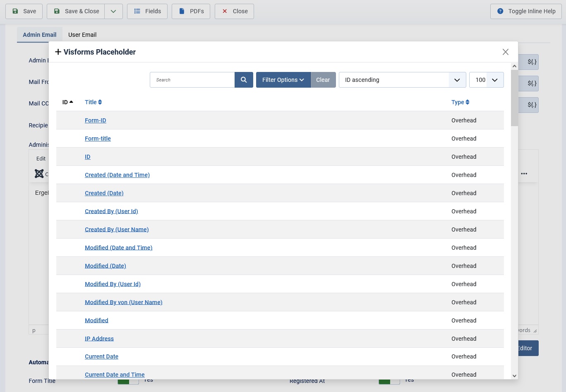
Task: Click the Joomla CMS content icon
Action: click(39, 174)
